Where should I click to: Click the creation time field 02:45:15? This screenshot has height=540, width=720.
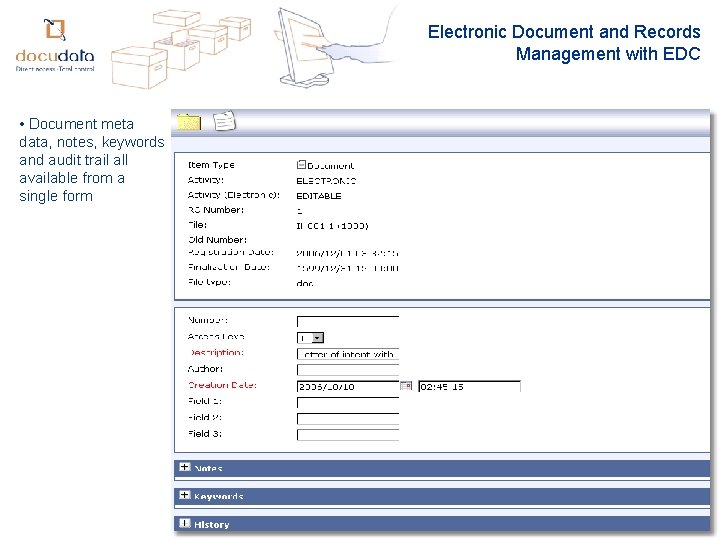click(x=469, y=387)
